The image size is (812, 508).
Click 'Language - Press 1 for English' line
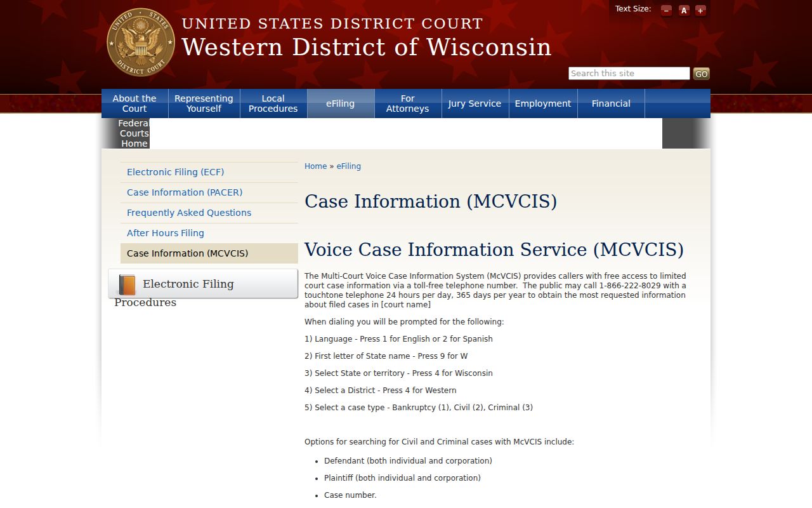point(398,339)
